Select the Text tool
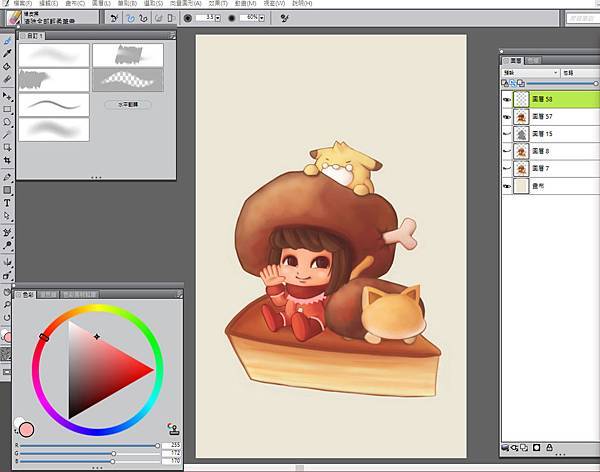 [x=7, y=203]
